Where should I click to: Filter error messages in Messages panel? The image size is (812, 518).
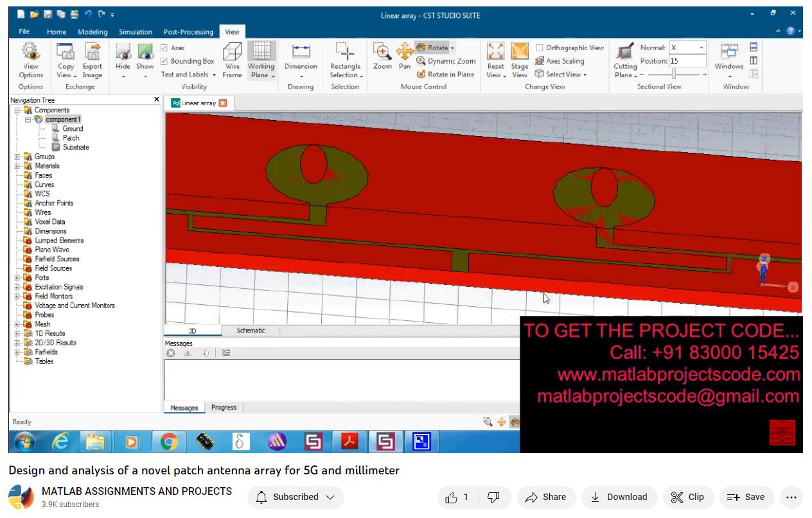pyautogui.click(x=171, y=353)
